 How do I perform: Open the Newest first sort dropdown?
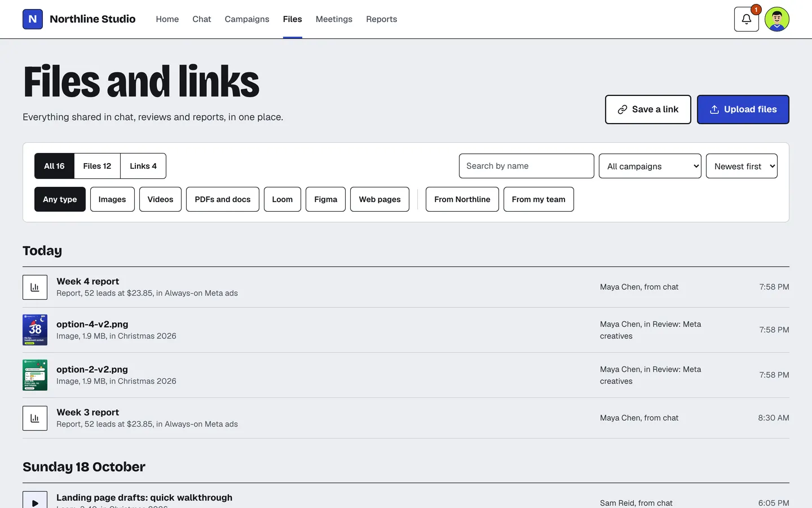[742, 166]
